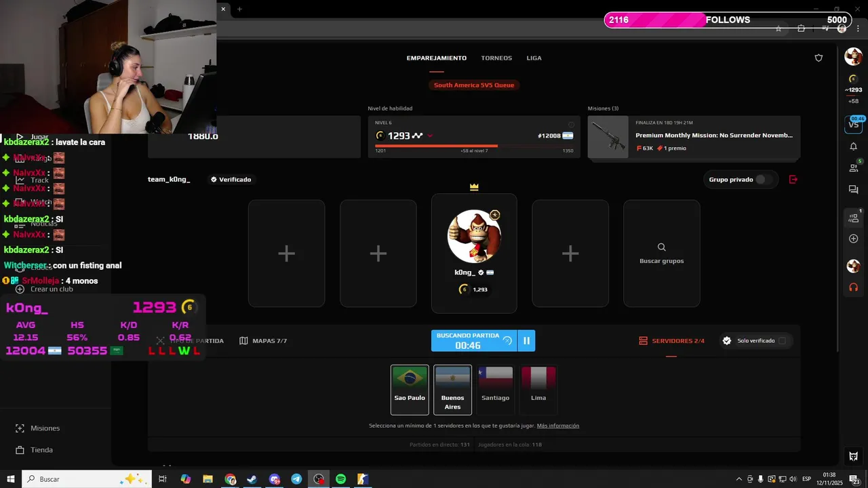Open the Buscar grupos card
Viewport: 868px width, 488px height.
662,253
